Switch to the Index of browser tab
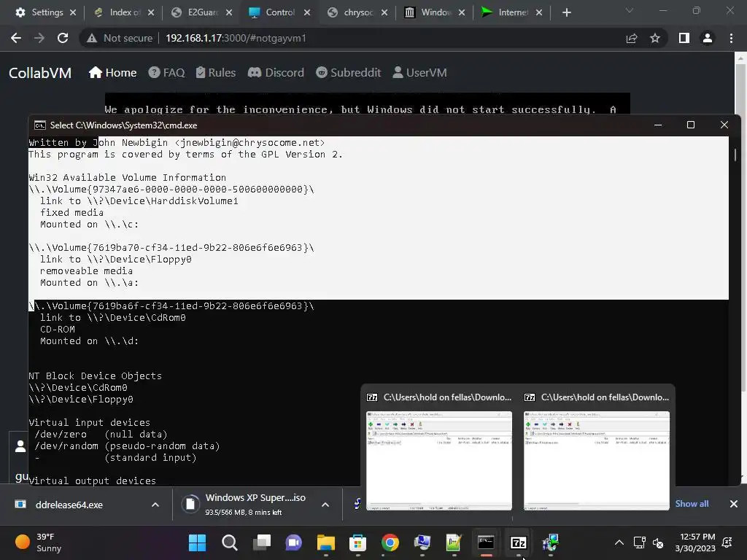This screenshot has width=747, height=560. point(125,12)
